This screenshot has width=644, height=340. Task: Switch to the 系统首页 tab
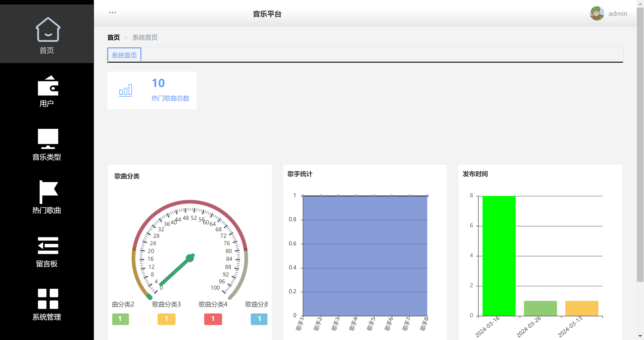(124, 55)
